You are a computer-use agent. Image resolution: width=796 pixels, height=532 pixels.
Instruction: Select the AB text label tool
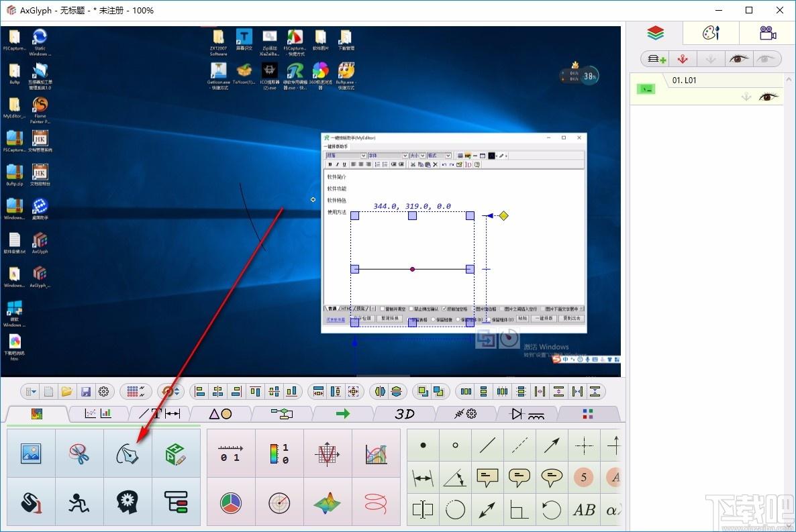coord(584,510)
